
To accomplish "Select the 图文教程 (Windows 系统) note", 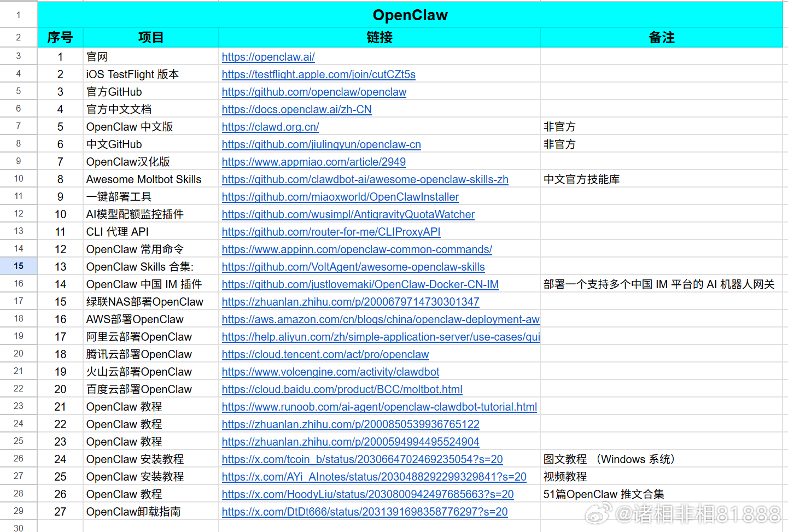I will [662, 459].
